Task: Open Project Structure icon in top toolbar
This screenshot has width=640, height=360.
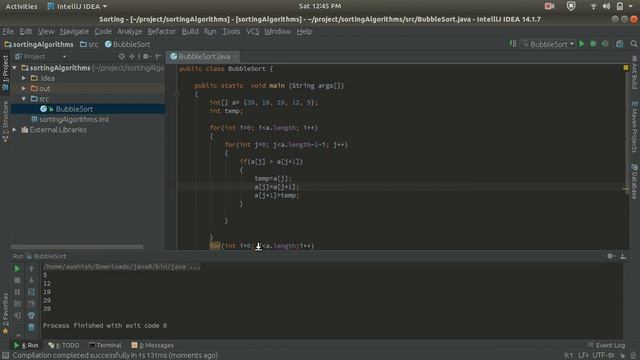Action: (x=620, y=44)
